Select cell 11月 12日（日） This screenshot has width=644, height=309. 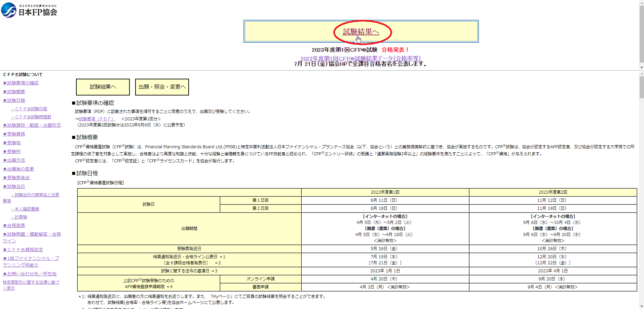coord(553,200)
